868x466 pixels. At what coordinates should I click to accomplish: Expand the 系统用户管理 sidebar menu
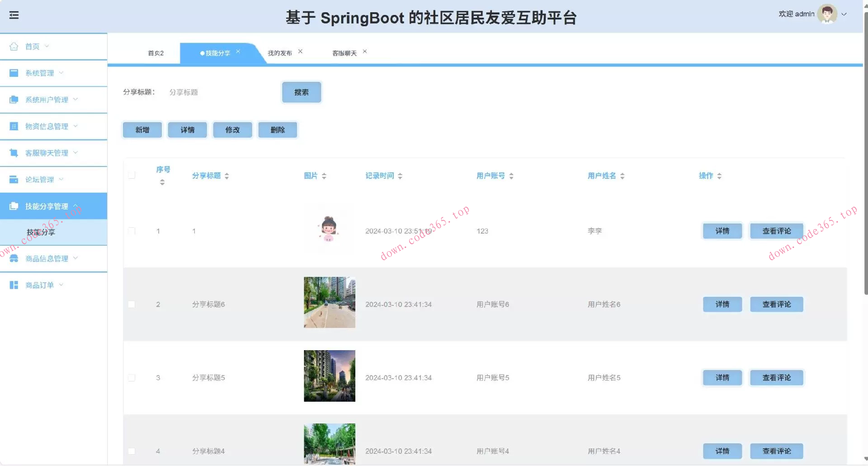tap(75, 100)
